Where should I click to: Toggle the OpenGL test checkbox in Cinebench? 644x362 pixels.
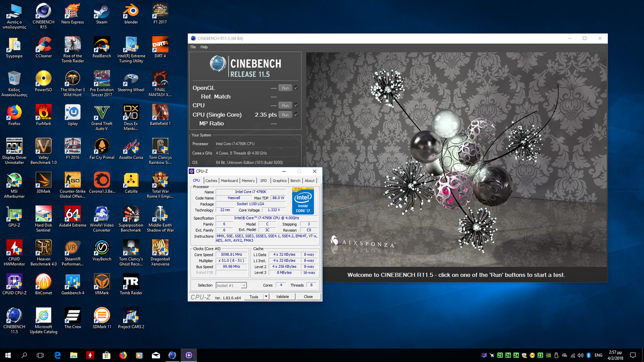pyautogui.click(x=296, y=87)
